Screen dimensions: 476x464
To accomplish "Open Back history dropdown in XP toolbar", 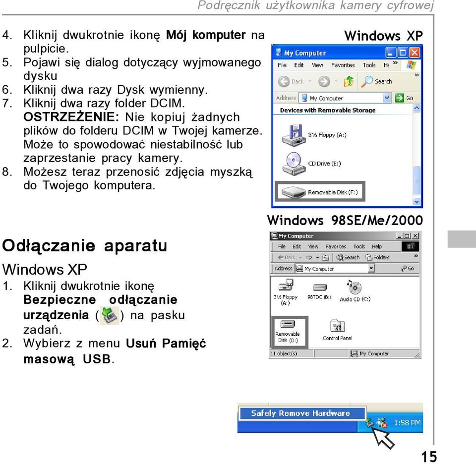I will [310, 81].
